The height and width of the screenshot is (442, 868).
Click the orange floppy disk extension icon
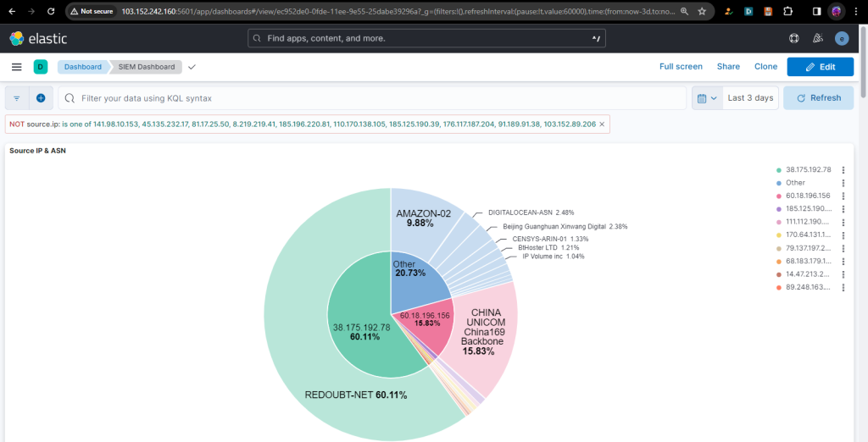(768, 11)
